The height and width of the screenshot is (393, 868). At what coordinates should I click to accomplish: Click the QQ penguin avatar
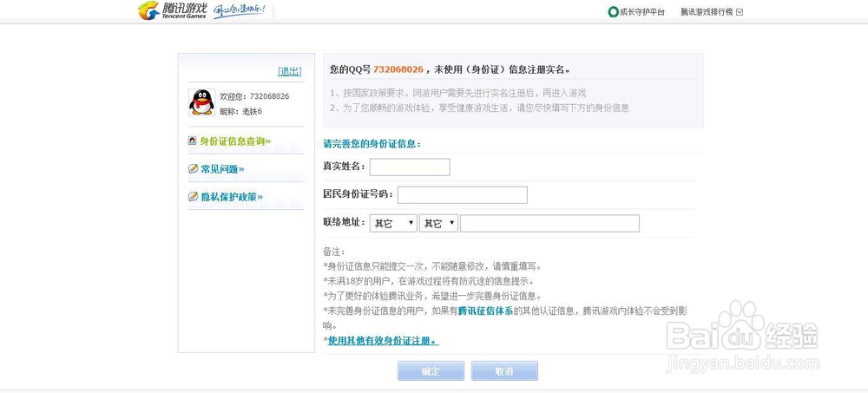[201, 102]
